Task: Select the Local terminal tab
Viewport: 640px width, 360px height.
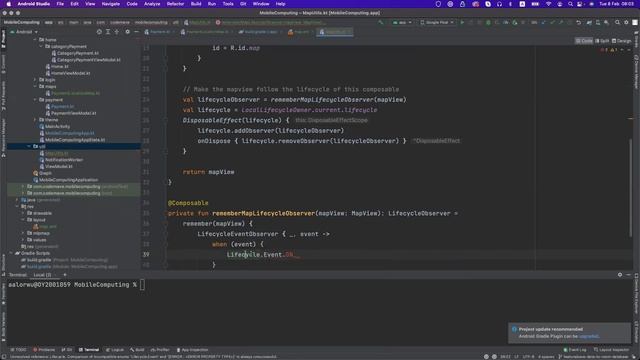Action: click(x=42, y=275)
